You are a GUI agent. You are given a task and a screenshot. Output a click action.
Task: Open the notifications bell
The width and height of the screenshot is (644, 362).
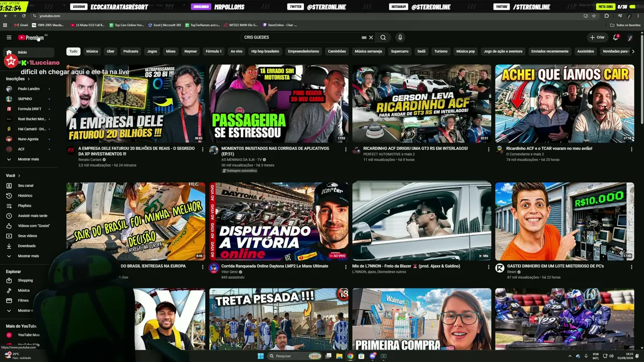point(616,37)
